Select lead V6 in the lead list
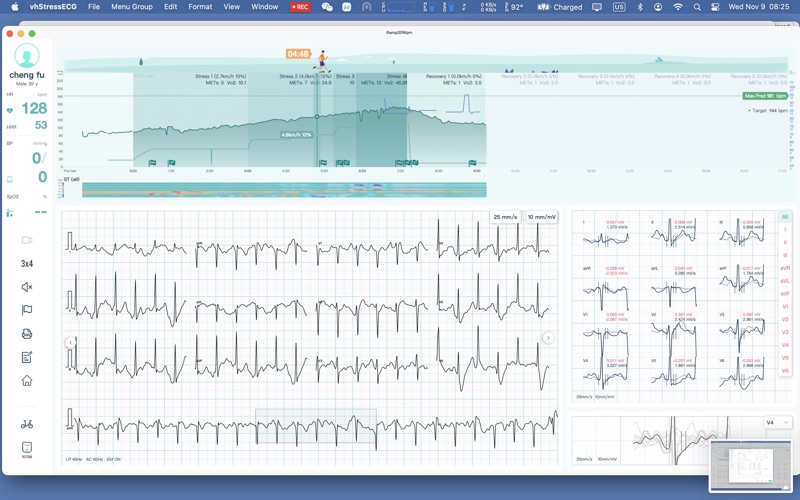Viewport: 800px width, 500px height. tap(785, 370)
